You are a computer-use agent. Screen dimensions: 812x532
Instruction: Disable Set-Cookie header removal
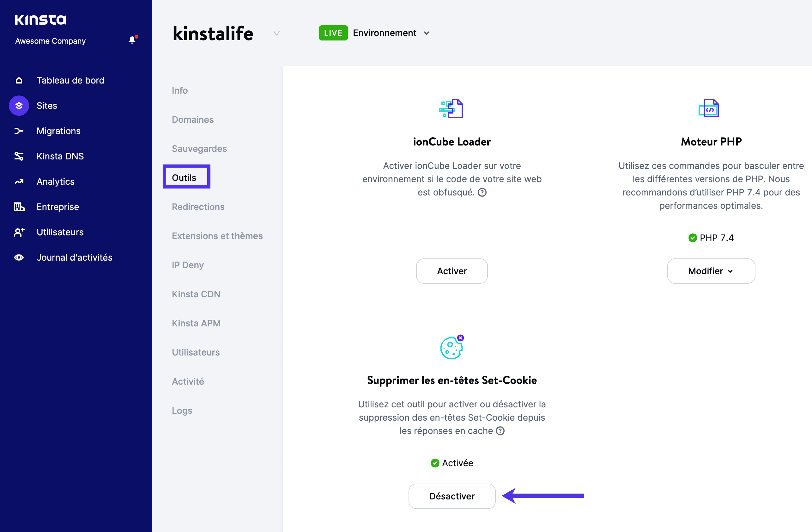pos(451,496)
